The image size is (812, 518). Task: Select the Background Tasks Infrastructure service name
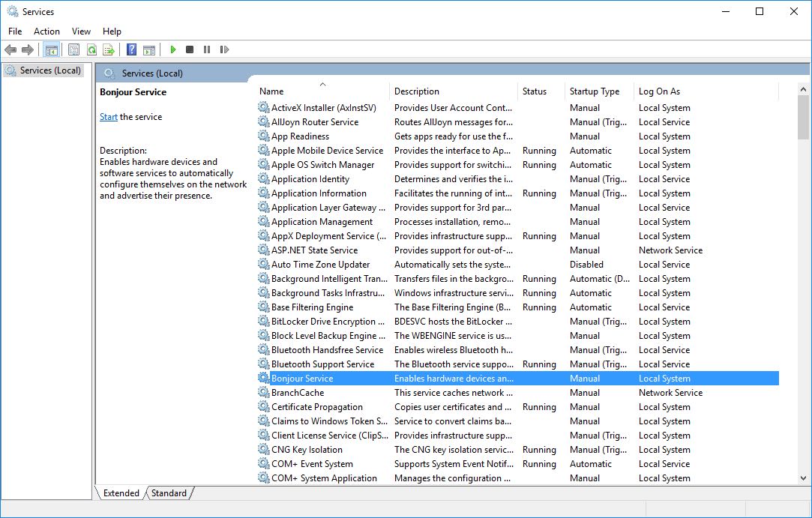coord(328,293)
